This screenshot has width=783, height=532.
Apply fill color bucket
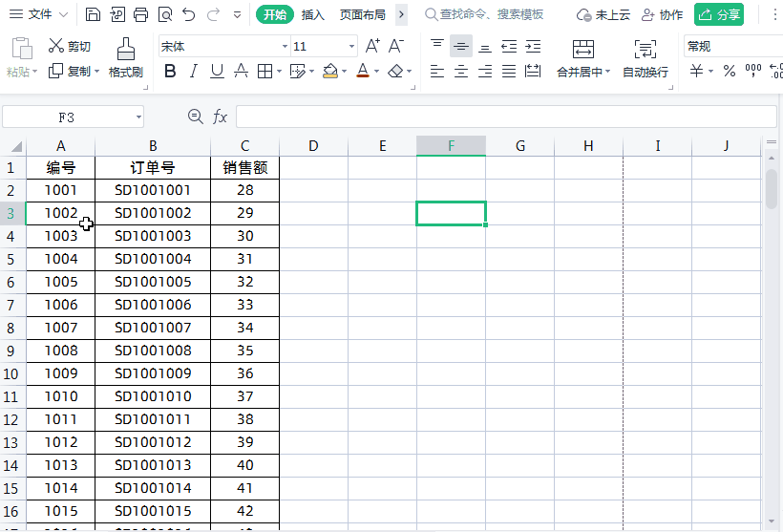[x=330, y=72]
